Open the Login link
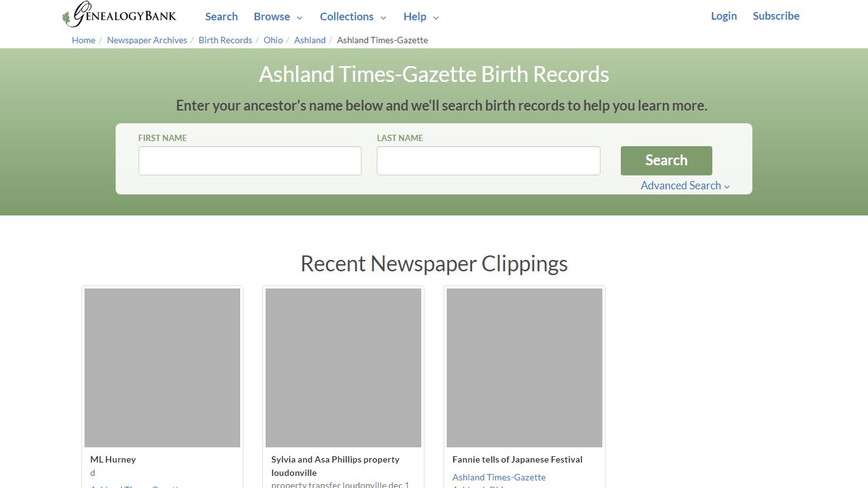Viewport: 868px width, 488px height. [x=724, y=16]
